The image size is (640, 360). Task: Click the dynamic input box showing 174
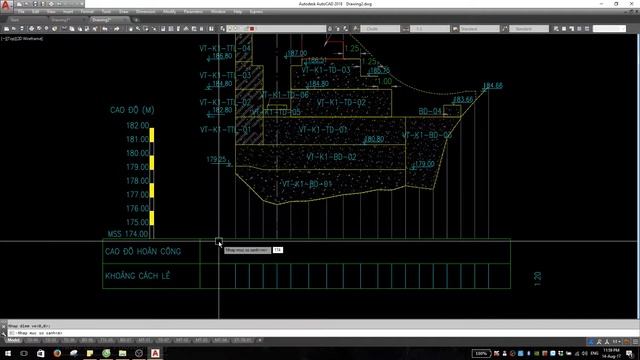click(x=278, y=250)
